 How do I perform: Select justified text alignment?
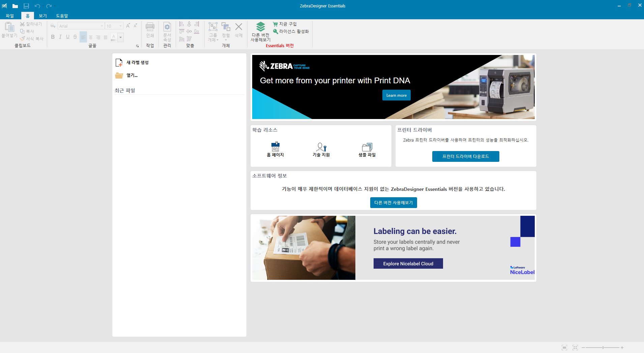pyautogui.click(x=106, y=37)
